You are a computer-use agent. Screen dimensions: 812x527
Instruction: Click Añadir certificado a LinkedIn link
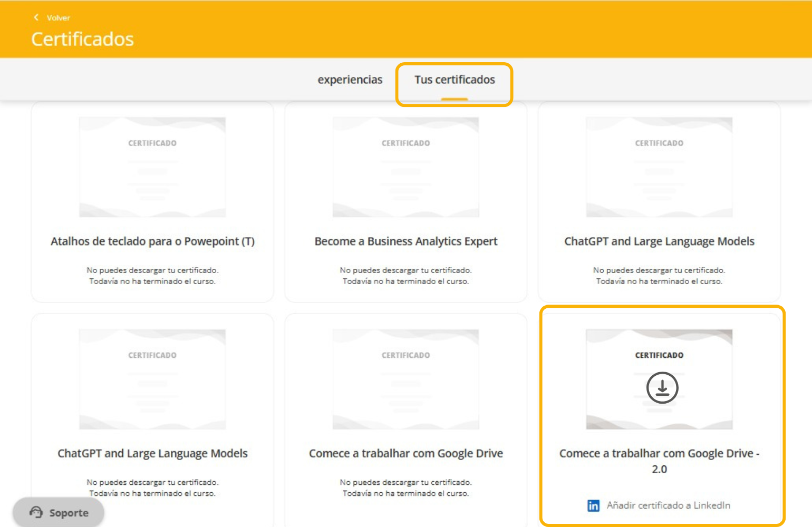click(x=668, y=505)
